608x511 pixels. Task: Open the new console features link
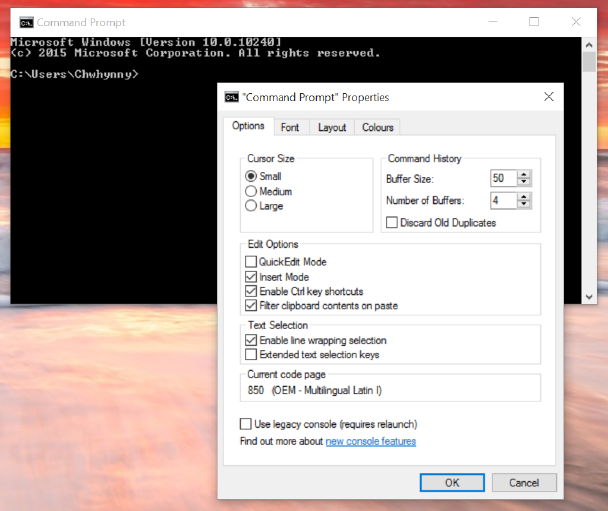(x=371, y=441)
